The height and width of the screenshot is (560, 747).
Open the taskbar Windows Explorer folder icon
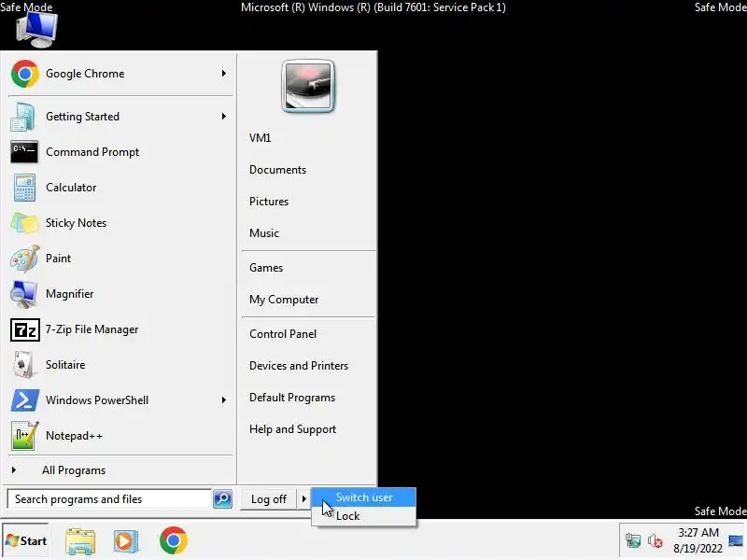pyautogui.click(x=80, y=541)
